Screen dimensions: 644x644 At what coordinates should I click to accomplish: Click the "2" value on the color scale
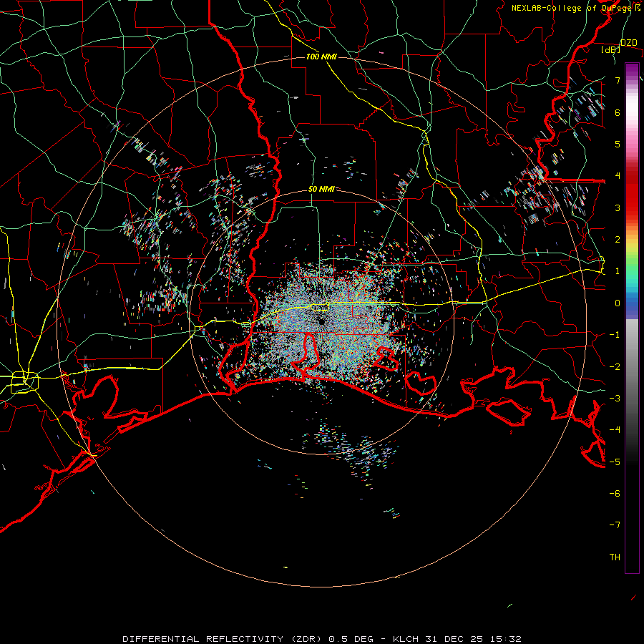point(618,240)
